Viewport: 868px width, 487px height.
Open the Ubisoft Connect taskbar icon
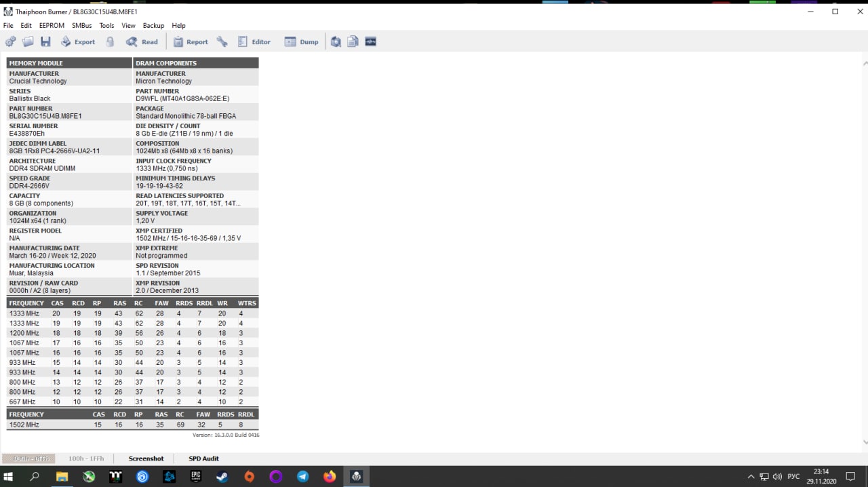(x=142, y=477)
